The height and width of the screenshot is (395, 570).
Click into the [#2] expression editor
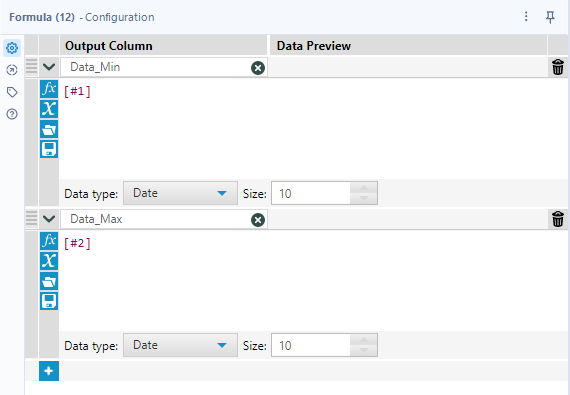coord(313,280)
